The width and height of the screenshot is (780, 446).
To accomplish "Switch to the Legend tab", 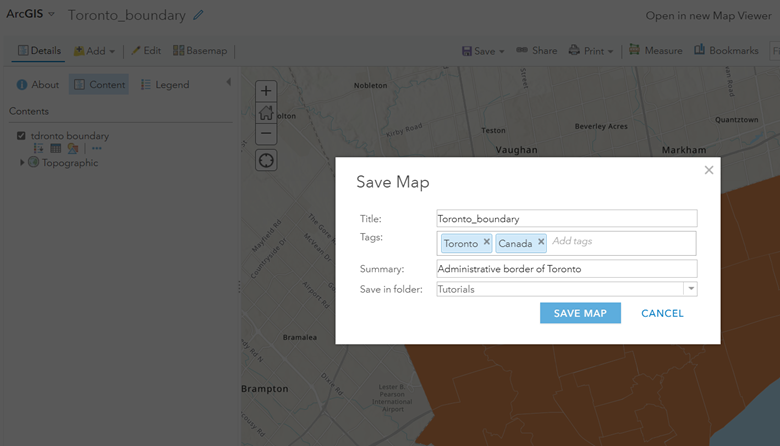I will click(x=165, y=85).
